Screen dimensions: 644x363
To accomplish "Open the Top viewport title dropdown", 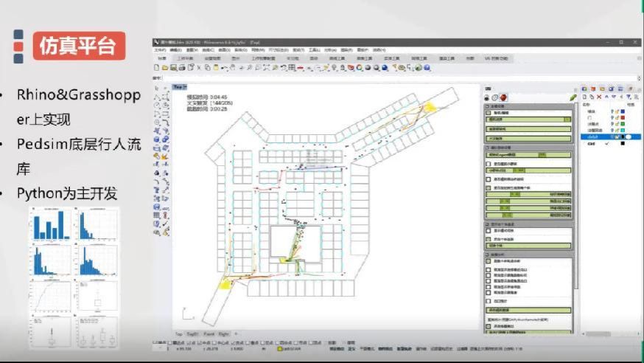I will tap(179, 87).
